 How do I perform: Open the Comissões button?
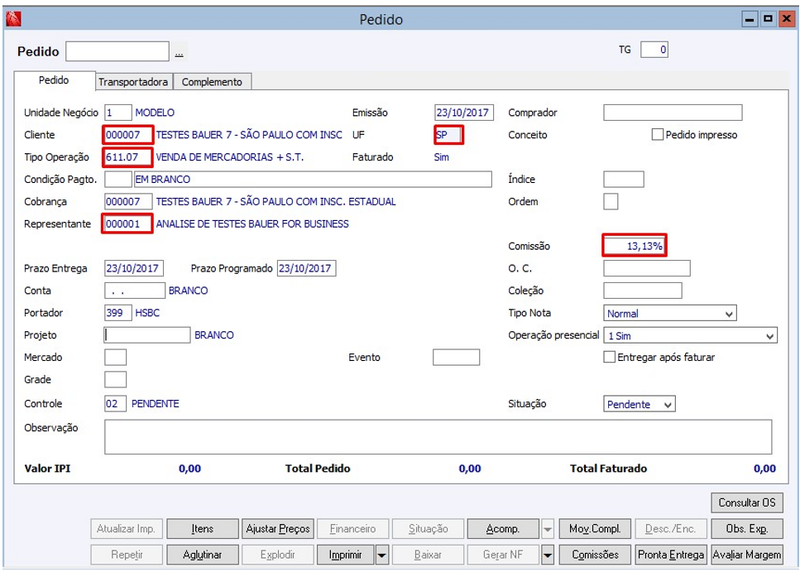tap(595, 555)
